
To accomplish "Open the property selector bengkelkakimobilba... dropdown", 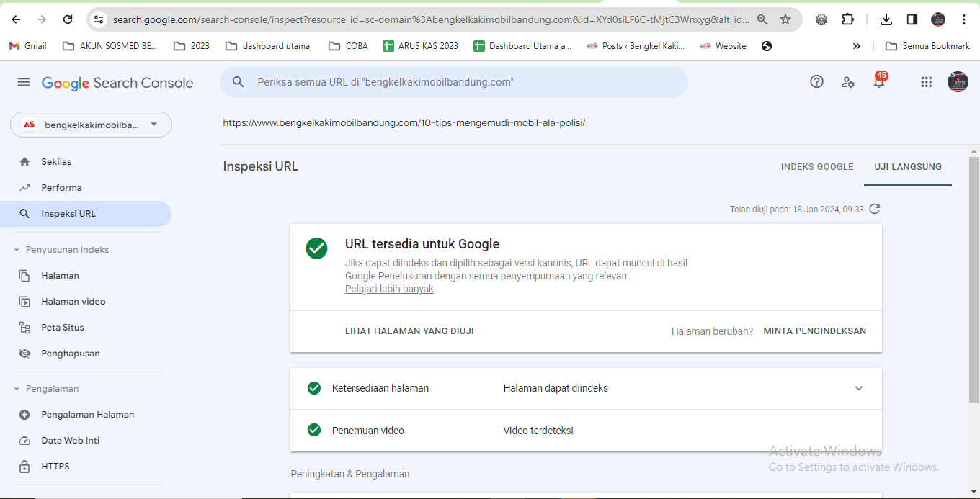I will tap(91, 125).
